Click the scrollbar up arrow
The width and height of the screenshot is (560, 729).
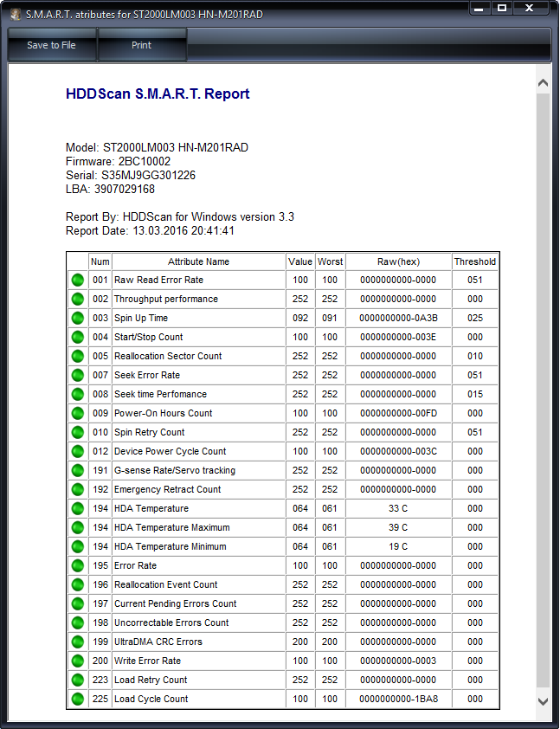click(543, 83)
